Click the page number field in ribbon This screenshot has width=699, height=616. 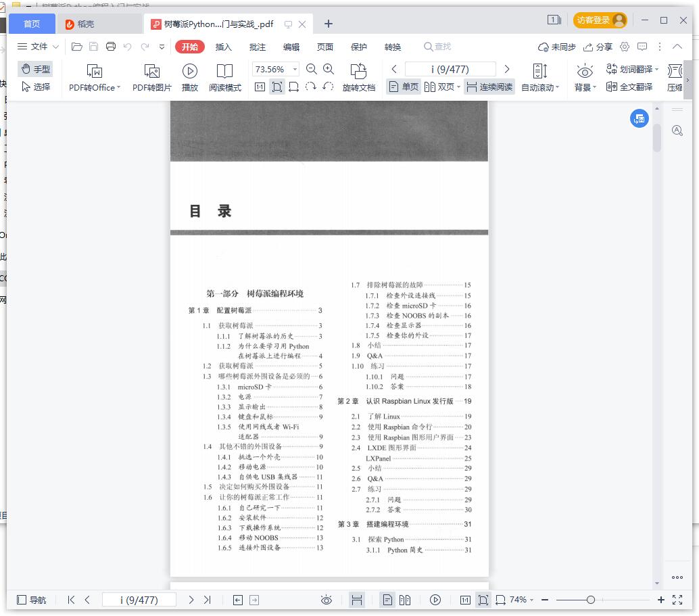450,69
